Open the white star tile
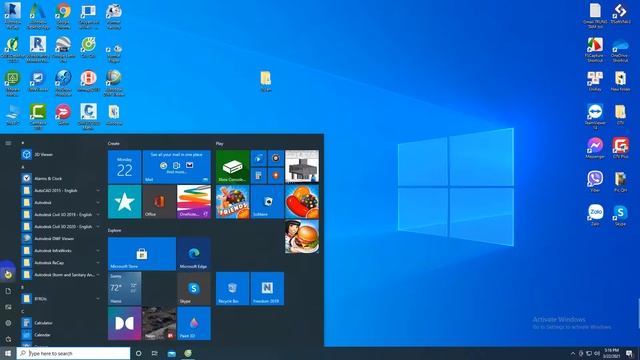Viewport: 640px width, 360px height. (x=124, y=202)
